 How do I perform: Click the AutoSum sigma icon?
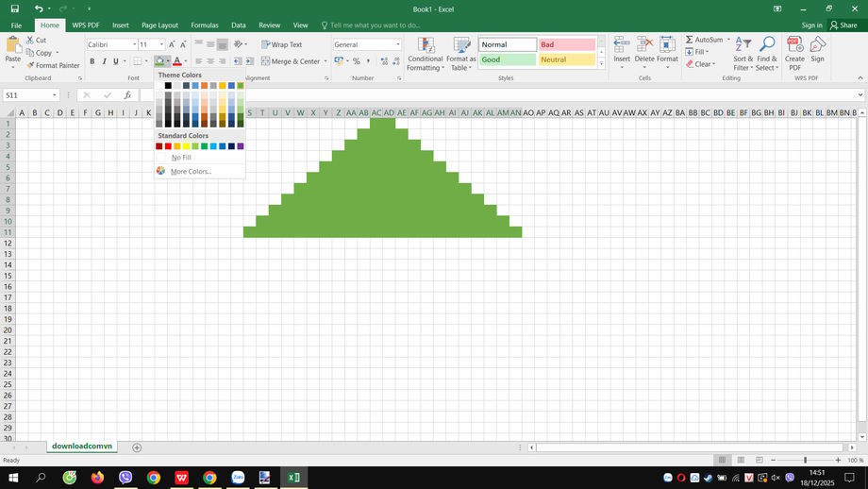[689, 41]
